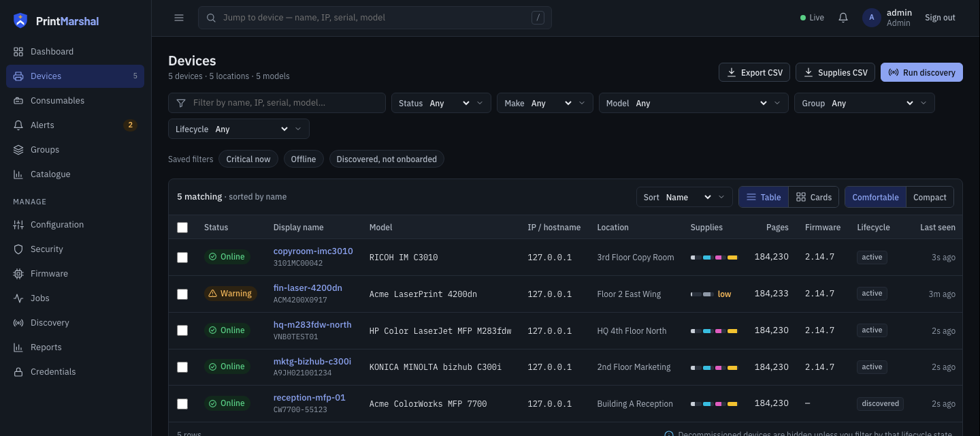This screenshot has height=436, width=980.
Task: Apply the Critical now saved filter
Action: click(248, 159)
